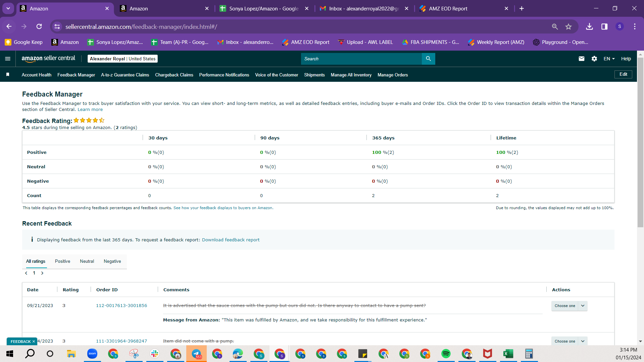Open Account Health in the navigation bar

coord(37,75)
